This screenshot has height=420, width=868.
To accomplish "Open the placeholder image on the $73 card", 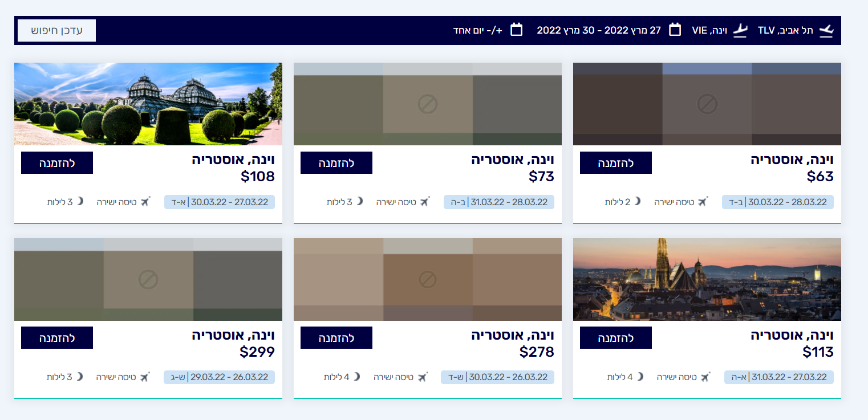I will [x=428, y=104].
